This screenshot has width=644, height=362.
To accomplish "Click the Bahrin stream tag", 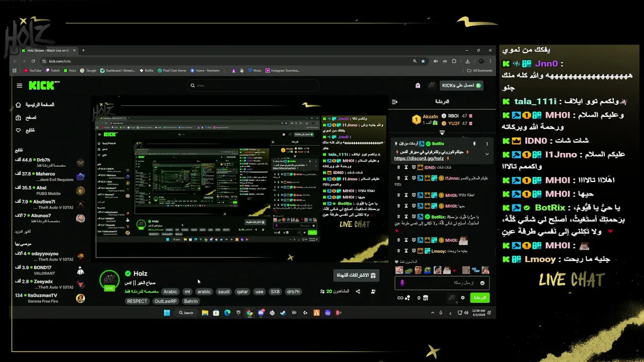I will point(191,301).
